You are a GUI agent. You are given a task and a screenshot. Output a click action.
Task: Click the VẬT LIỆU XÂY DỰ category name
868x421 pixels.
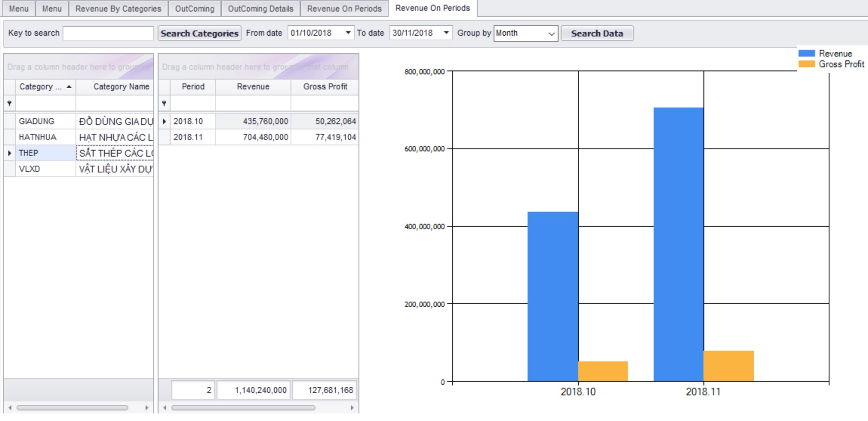116,169
